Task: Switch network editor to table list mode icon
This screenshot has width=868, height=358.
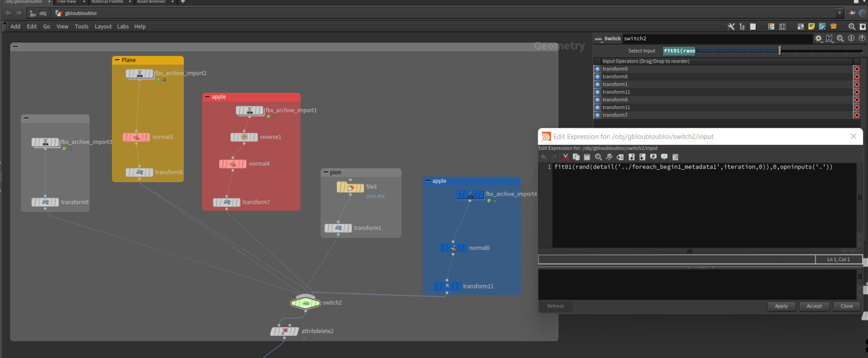Action: tap(753, 27)
